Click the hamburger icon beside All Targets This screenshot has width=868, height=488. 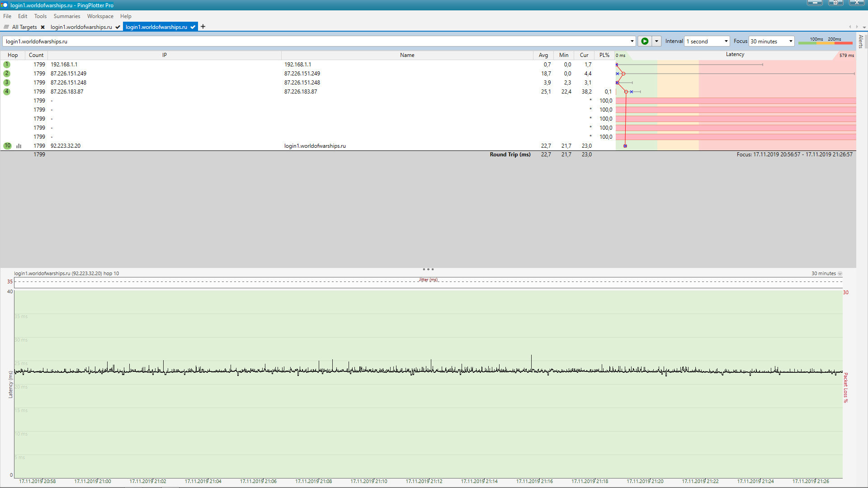(x=6, y=27)
